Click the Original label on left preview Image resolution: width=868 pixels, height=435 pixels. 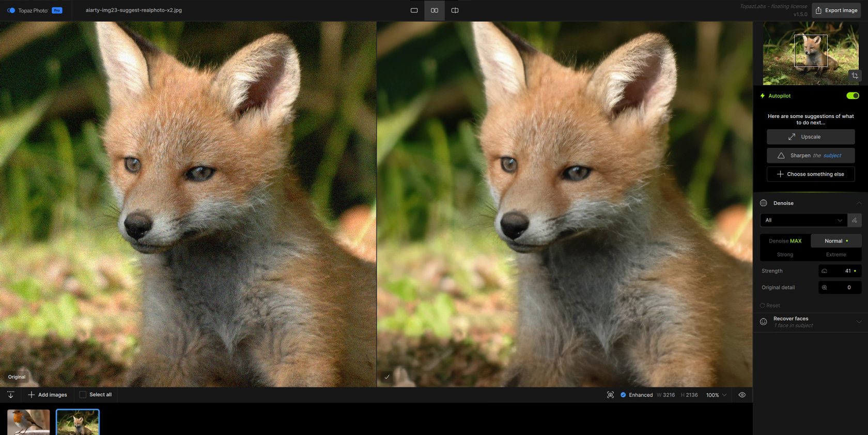(x=17, y=377)
